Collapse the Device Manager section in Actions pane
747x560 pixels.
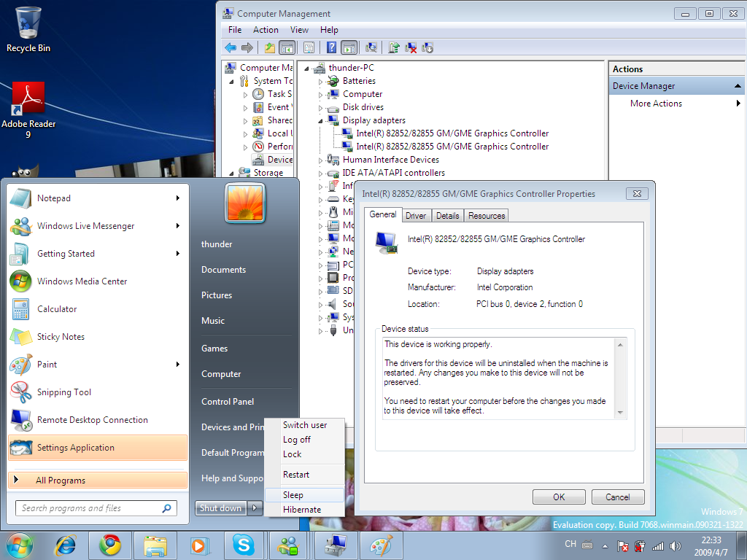click(738, 86)
